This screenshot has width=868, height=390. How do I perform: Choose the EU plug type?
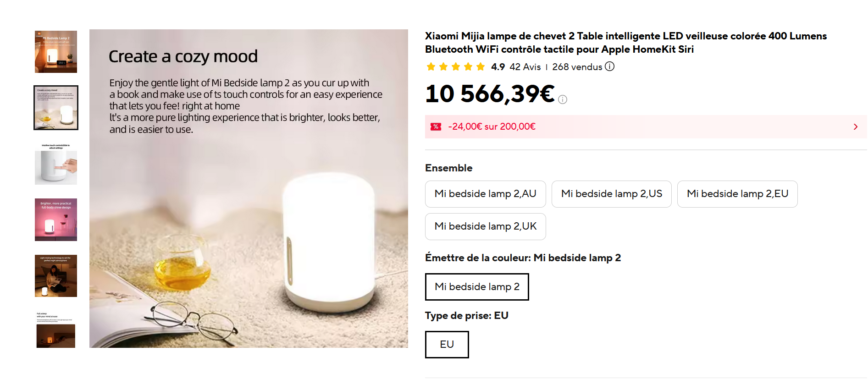pyautogui.click(x=447, y=345)
